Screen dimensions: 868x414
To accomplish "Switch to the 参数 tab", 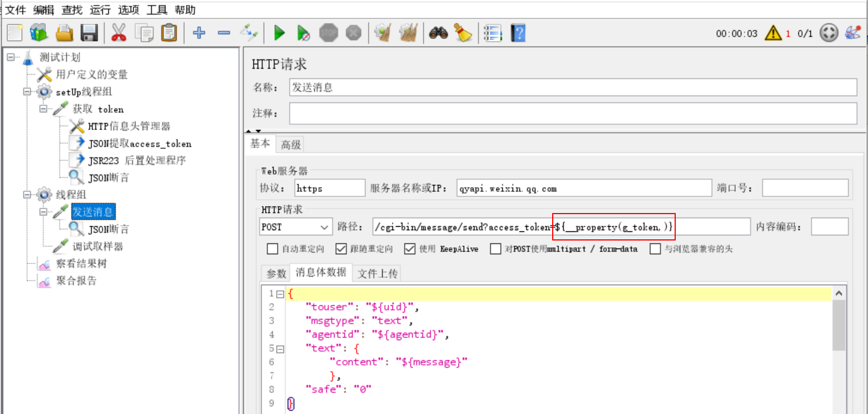I will click(x=276, y=274).
